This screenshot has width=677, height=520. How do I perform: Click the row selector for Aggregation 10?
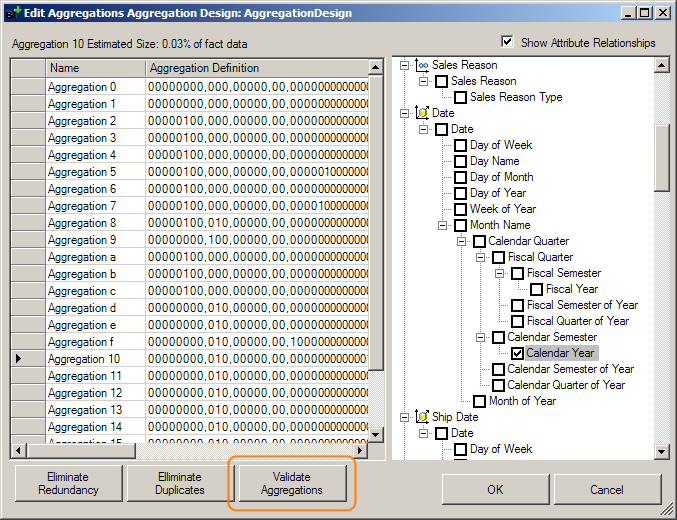(x=28, y=359)
